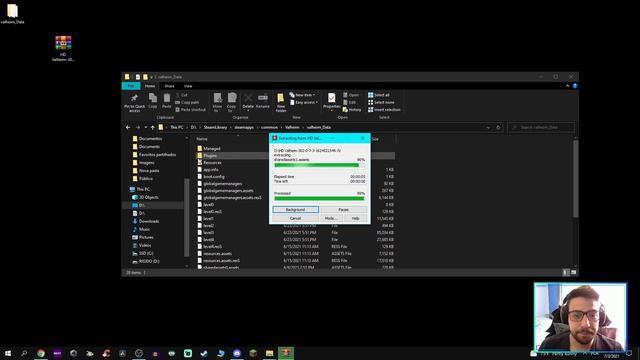The image size is (640, 360).
Task: Click SteamLibrary in the address path
Action: tap(215, 127)
